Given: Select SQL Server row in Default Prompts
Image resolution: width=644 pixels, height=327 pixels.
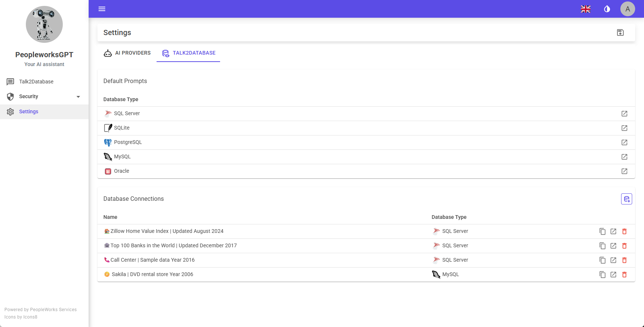Looking at the screenshot, I should coord(366,114).
